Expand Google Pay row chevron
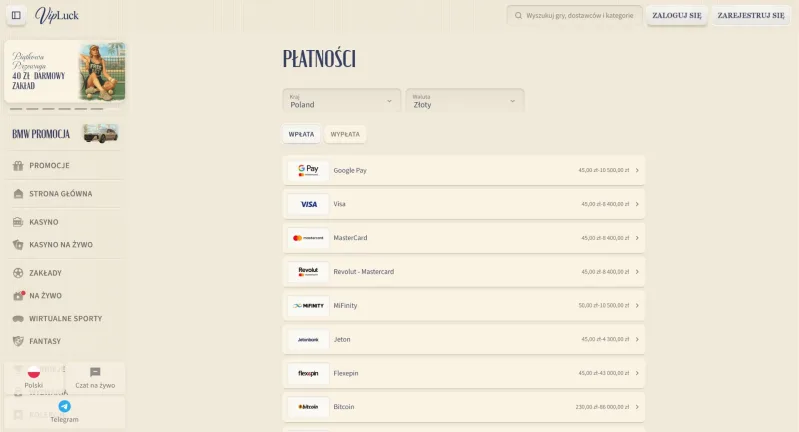This screenshot has height=432, width=799. [x=637, y=171]
